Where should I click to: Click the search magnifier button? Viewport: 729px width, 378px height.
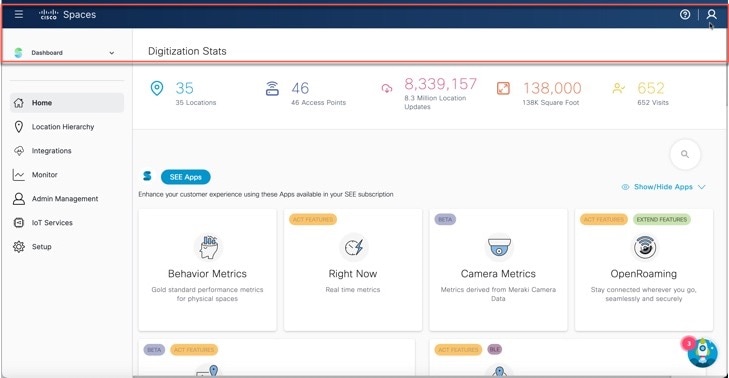click(685, 154)
